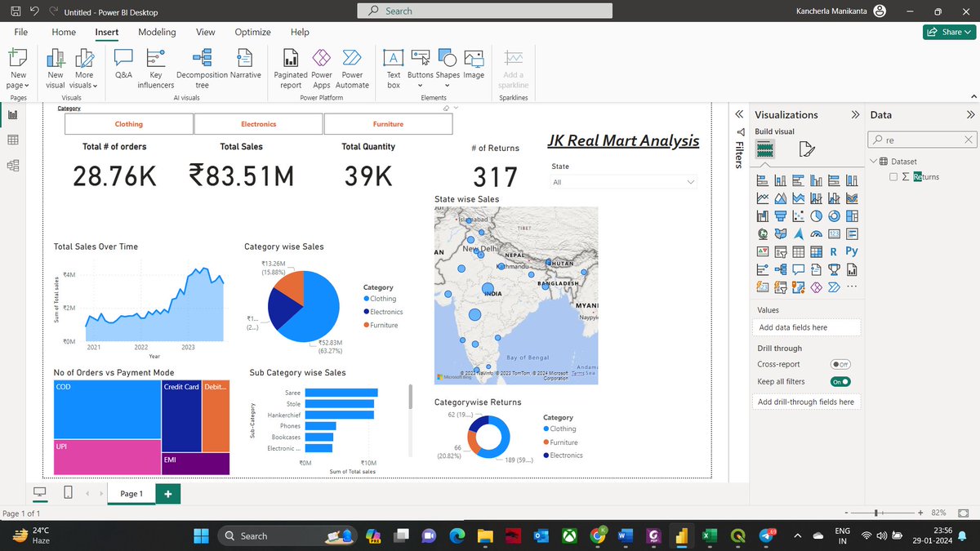Get more visuals via the ellipsis
Screen dimensions: 980x551
click(x=852, y=287)
